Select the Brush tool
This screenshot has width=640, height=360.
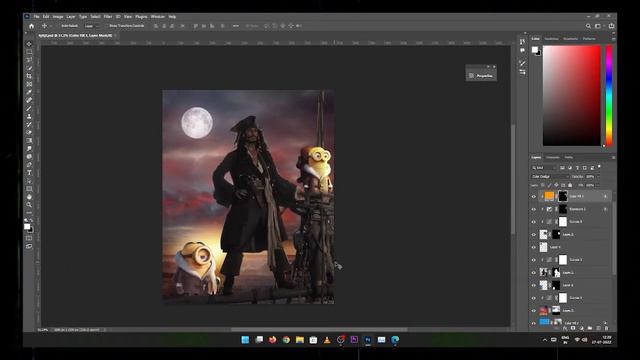click(x=29, y=109)
